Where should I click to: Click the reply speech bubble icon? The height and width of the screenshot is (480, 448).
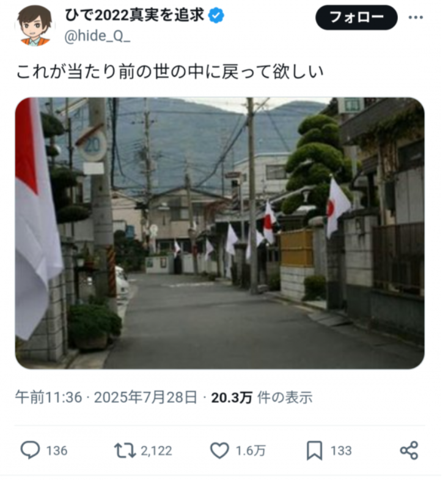(x=30, y=450)
